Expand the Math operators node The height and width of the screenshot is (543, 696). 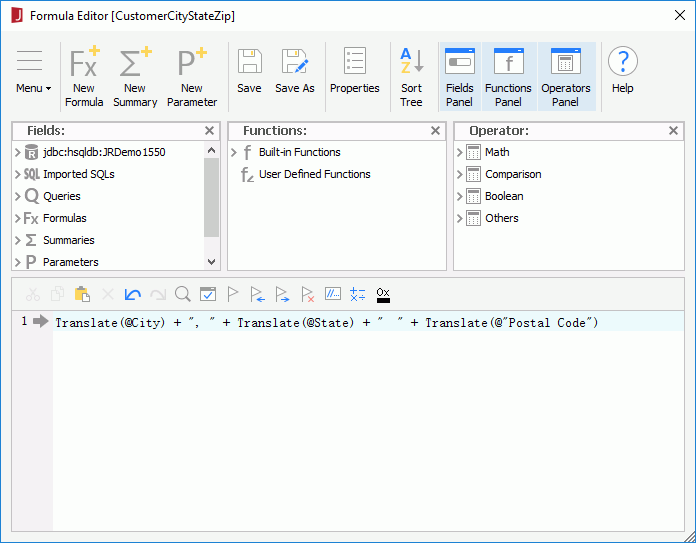tap(460, 152)
